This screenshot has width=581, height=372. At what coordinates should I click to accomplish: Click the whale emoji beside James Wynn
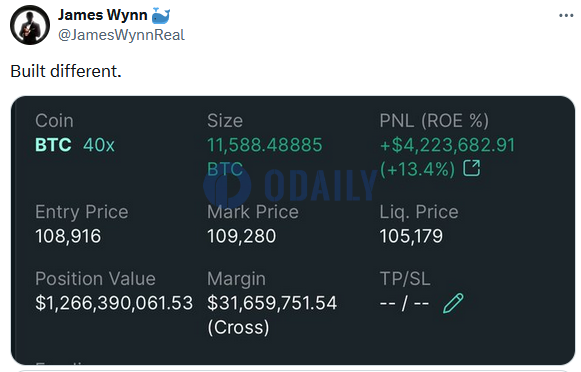pos(161,15)
